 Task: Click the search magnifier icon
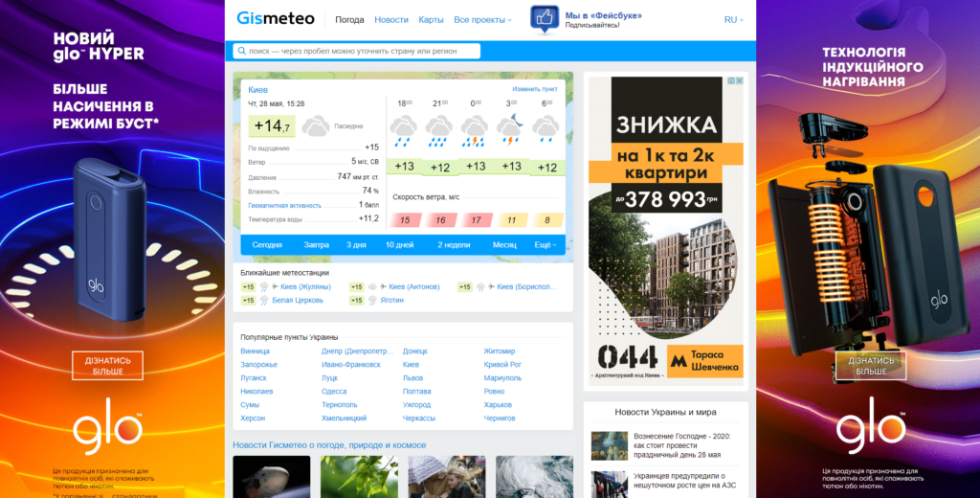tap(241, 52)
